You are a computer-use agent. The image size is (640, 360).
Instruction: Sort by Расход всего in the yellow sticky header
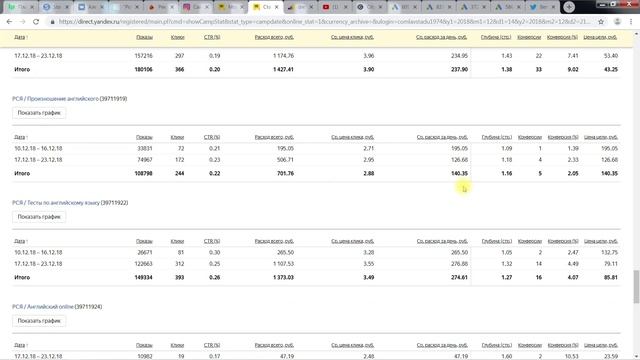click(x=274, y=37)
